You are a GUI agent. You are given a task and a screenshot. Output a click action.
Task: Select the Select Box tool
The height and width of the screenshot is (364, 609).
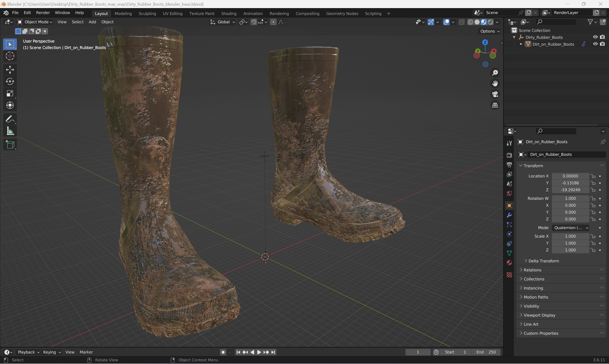click(x=10, y=44)
